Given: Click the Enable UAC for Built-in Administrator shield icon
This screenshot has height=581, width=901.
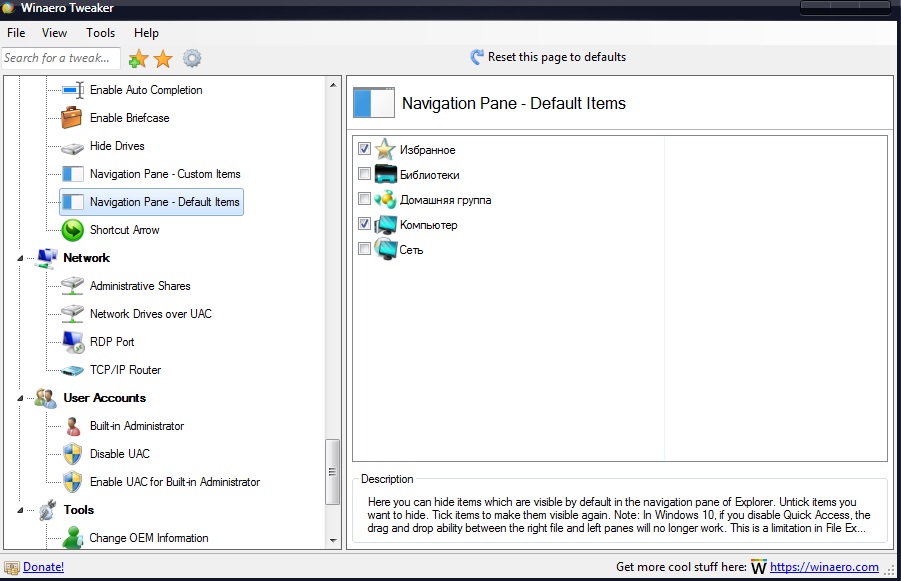Looking at the screenshot, I should pos(72,482).
